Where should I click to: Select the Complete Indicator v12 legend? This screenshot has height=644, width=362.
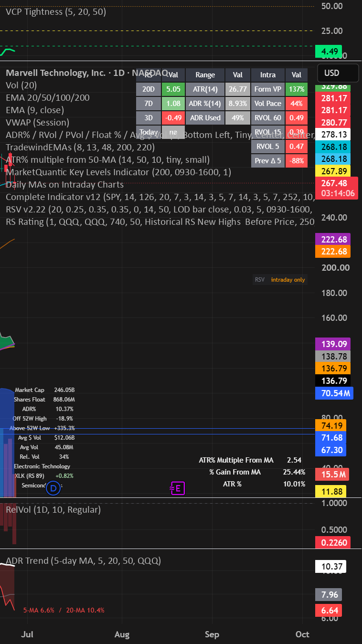pyautogui.click(x=160, y=197)
